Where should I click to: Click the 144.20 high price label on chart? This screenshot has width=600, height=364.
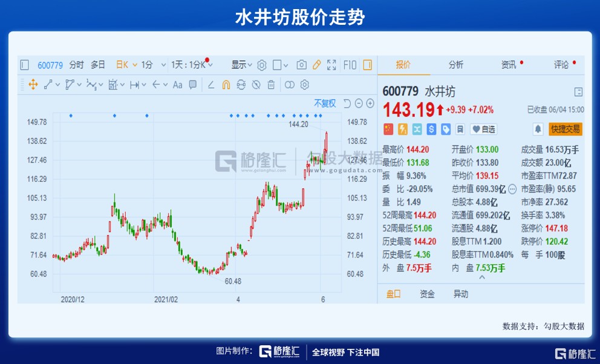298,125
